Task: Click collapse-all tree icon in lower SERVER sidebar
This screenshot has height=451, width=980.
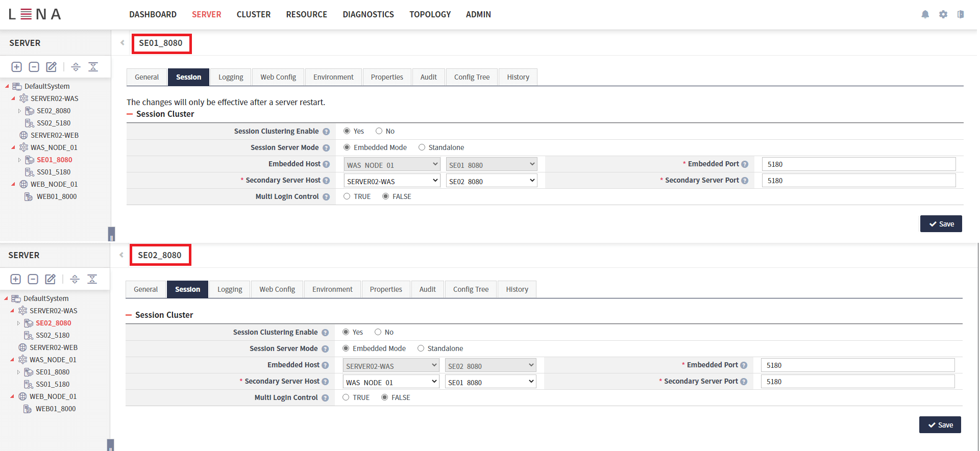Action: tap(92, 279)
